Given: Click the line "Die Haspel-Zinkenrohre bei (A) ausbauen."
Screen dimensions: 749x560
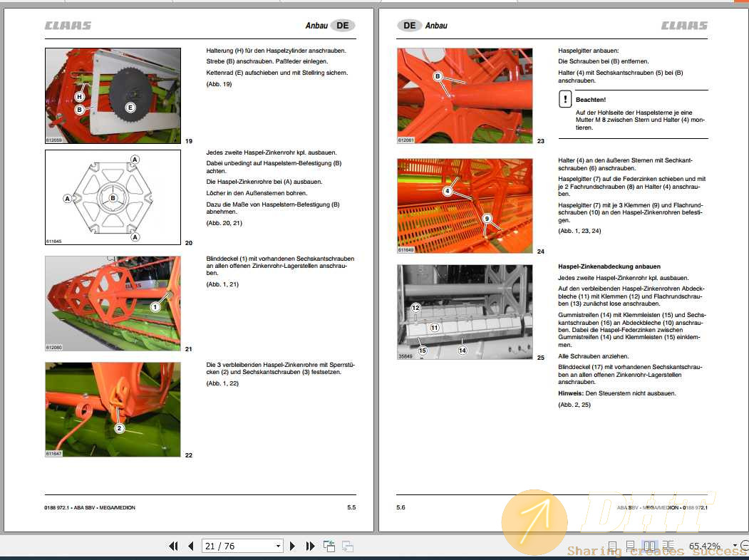Looking at the screenshot, I should pyautogui.click(x=264, y=182).
